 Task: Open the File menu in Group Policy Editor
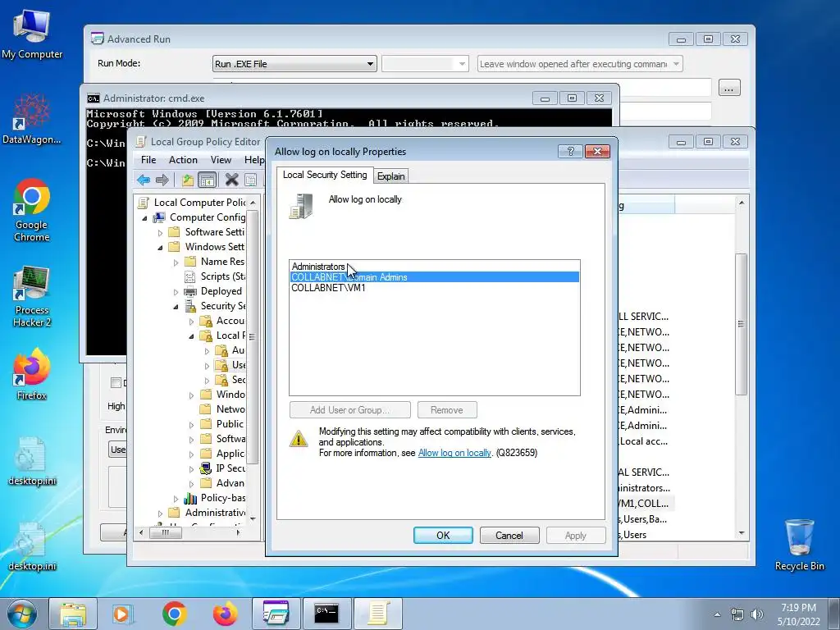click(148, 160)
